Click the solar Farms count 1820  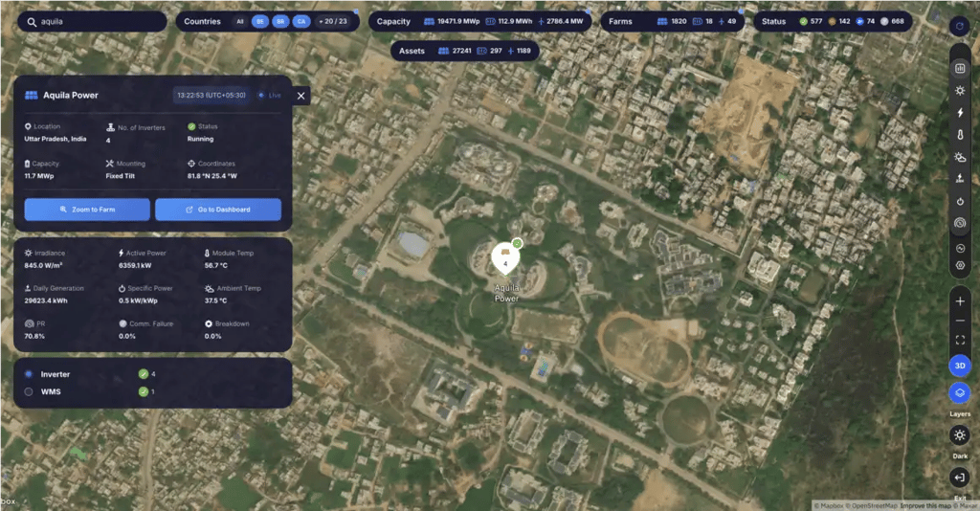click(x=672, y=21)
